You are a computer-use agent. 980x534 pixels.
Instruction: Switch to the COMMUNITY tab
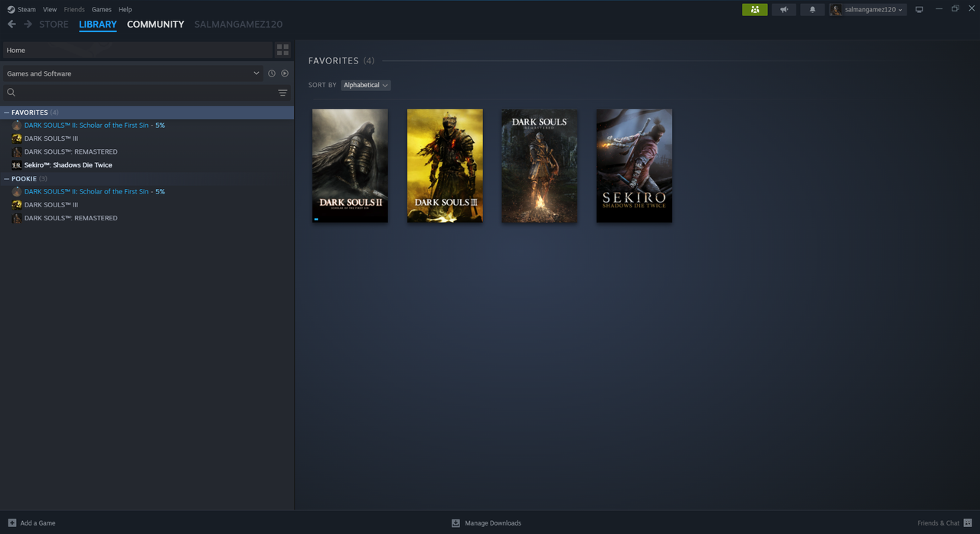(x=155, y=24)
